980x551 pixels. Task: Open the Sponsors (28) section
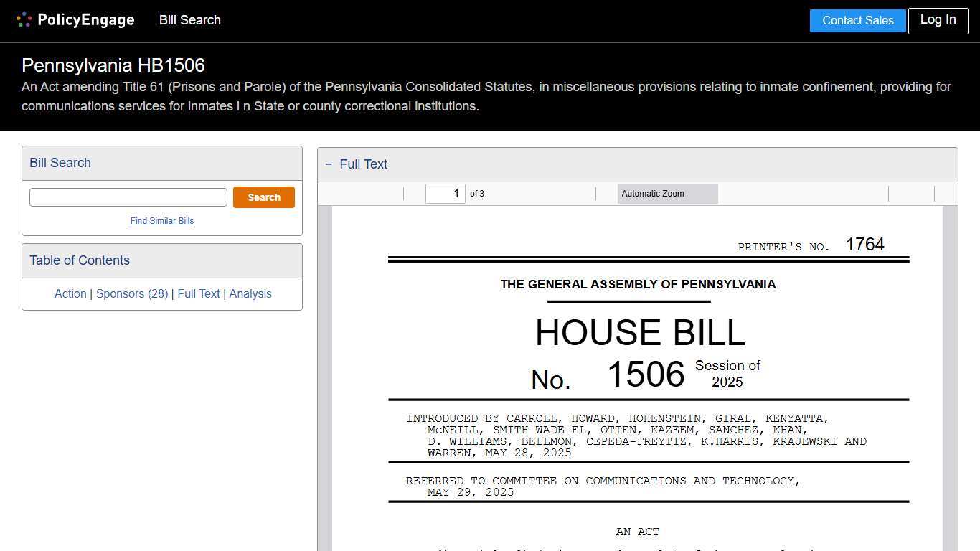pyautogui.click(x=132, y=293)
